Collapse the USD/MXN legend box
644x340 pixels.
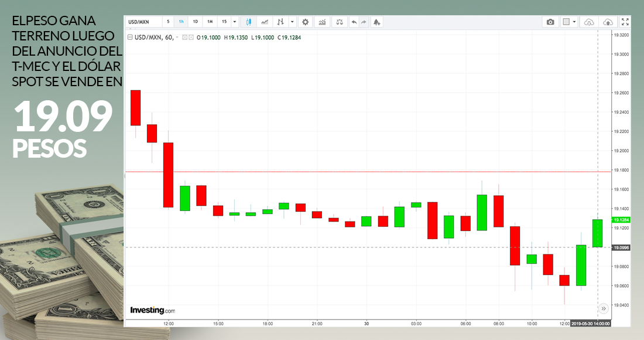coord(130,37)
